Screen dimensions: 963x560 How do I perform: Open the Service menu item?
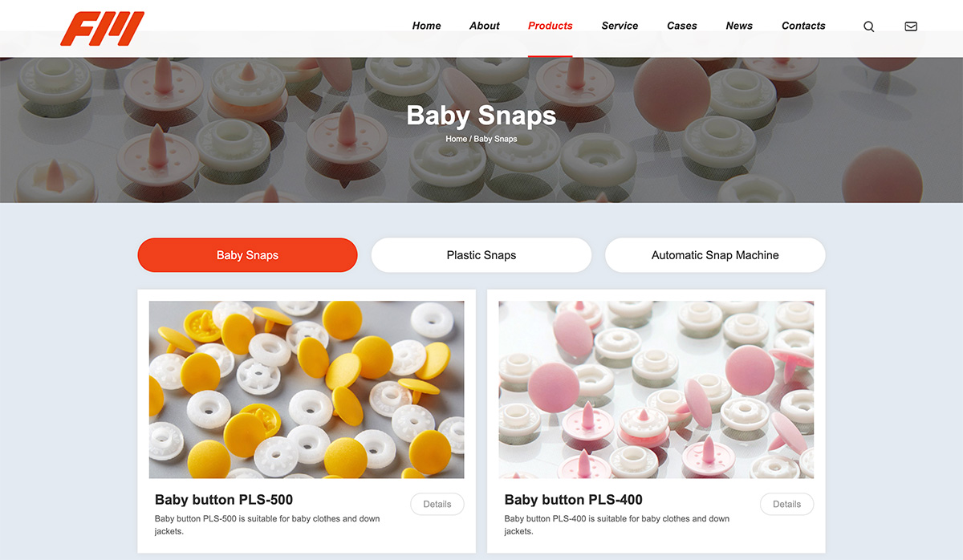(x=620, y=26)
